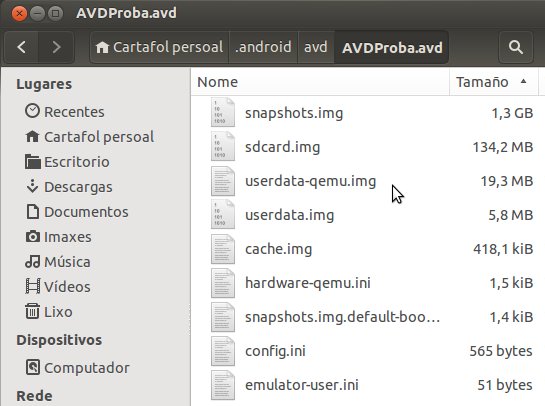Select the userdata-qemu.img file icon
The image size is (545, 406).
[x=223, y=181]
